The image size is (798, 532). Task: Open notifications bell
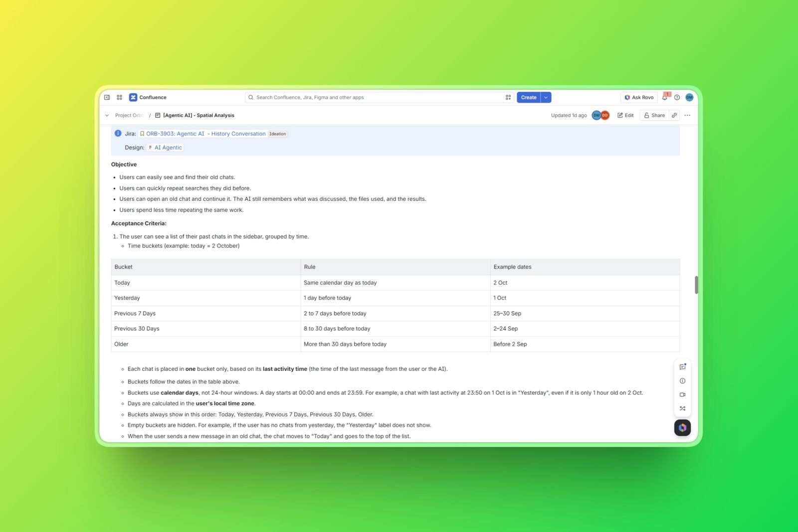(664, 97)
